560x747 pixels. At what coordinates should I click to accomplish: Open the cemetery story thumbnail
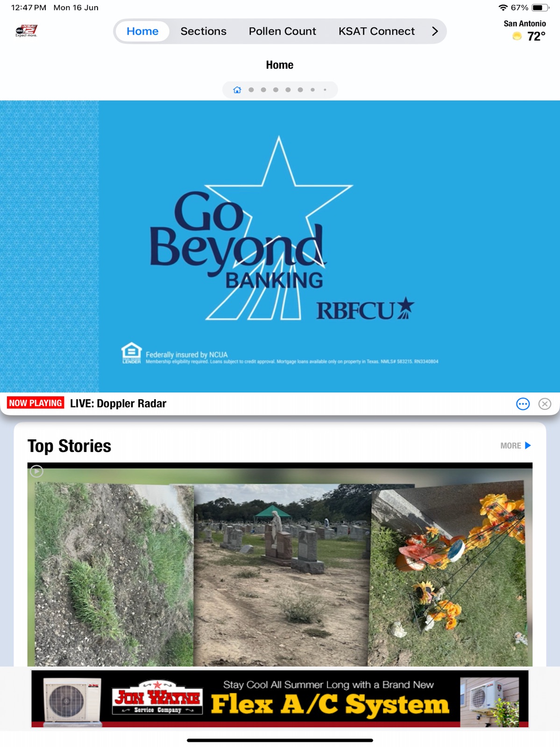tap(280, 564)
